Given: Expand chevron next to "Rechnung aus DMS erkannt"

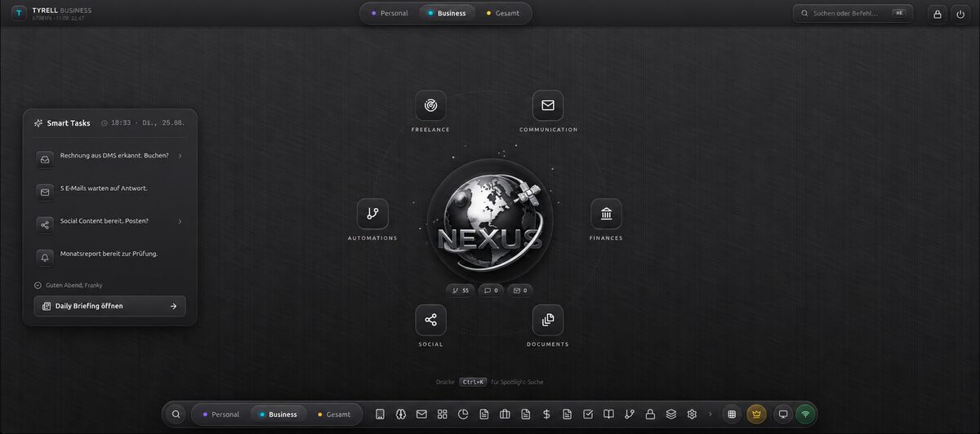Looking at the screenshot, I should 180,156.
